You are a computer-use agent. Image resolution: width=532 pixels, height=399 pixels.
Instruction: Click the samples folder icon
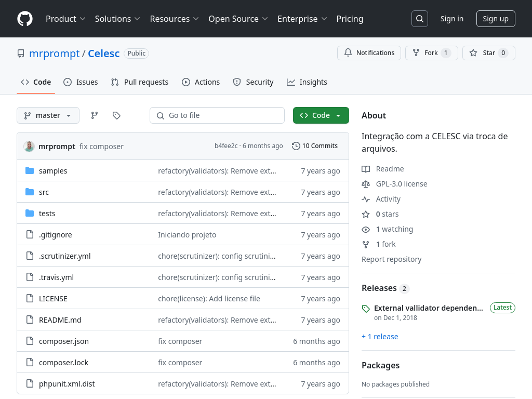coord(30,170)
